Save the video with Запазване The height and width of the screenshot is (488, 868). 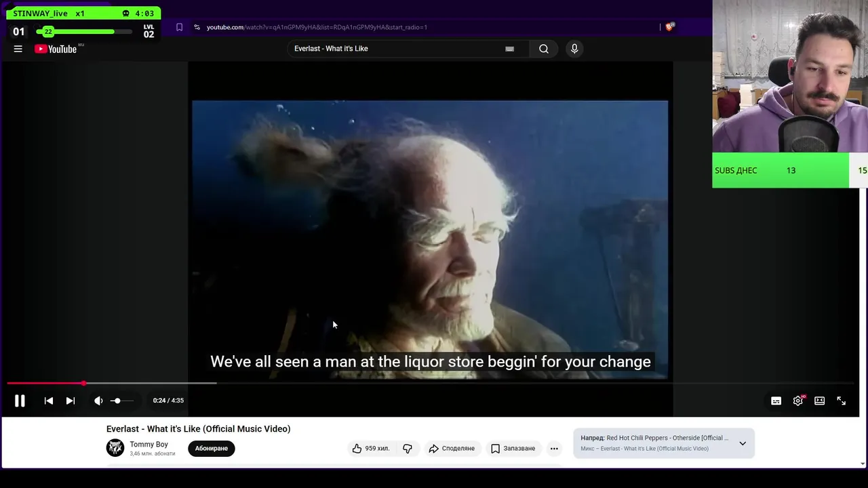pos(513,448)
